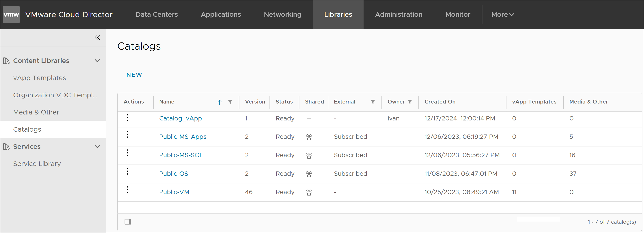
Task: Click shared users icon for Public-VM
Action: pyautogui.click(x=309, y=192)
